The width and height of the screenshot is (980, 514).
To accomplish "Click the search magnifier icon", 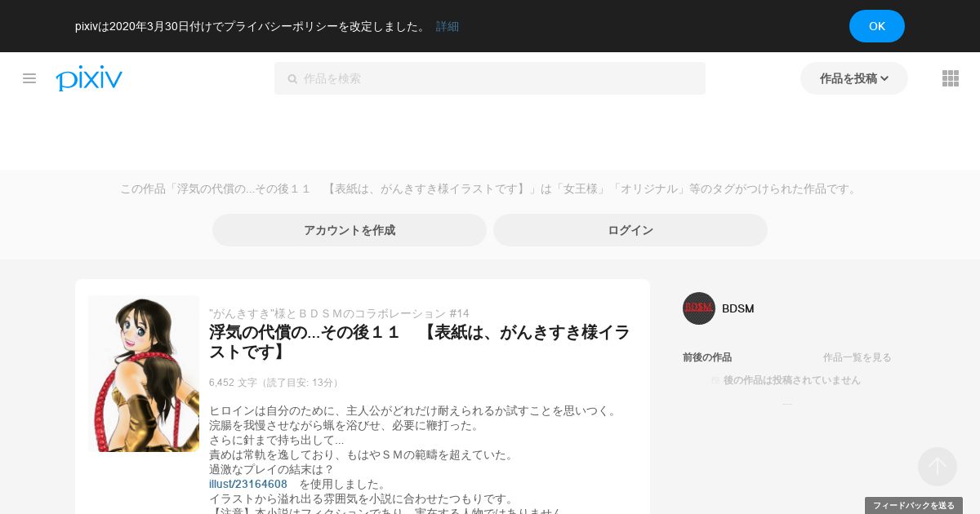I will pyautogui.click(x=292, y=78).
